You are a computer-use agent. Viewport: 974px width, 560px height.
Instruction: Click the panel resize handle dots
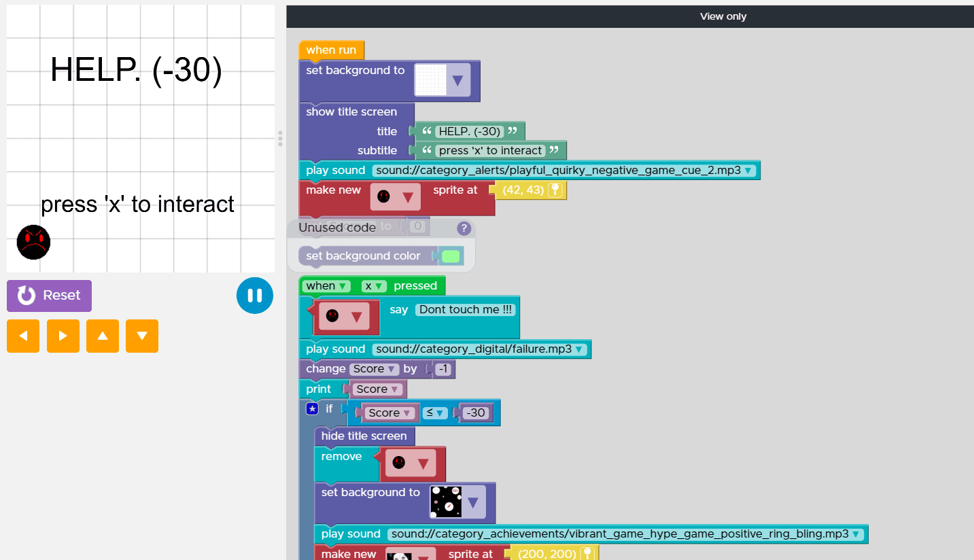point(280,139)
